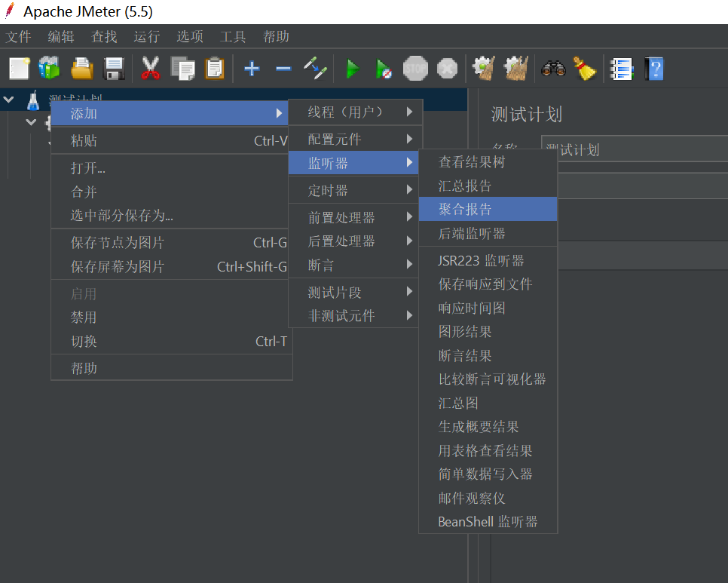Click the Open file folder icon

point(82,69)
